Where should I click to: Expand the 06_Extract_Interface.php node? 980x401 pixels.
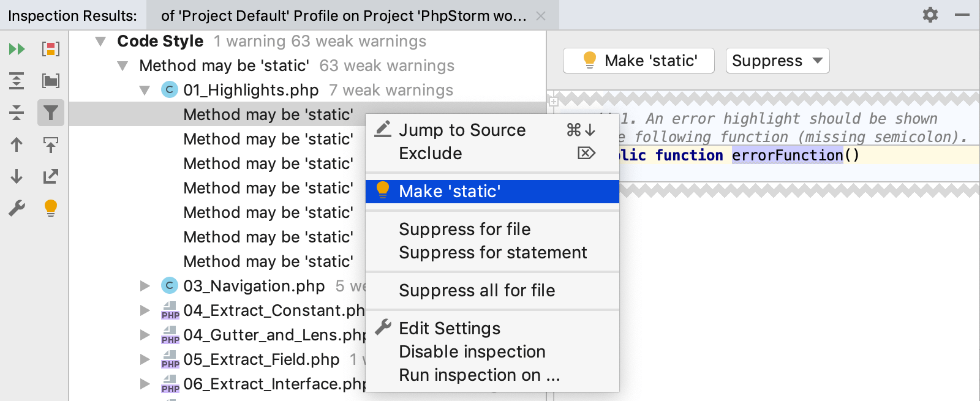(145, 384)
